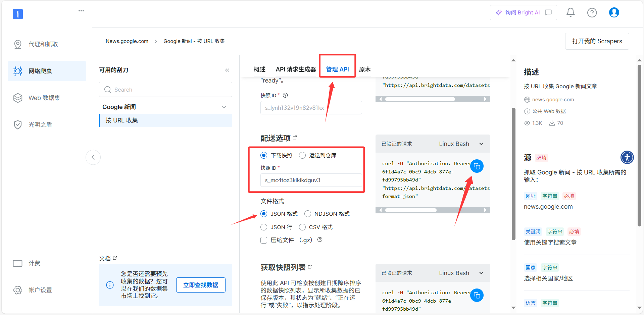Enable the 压缩文件 (.gz) checkbox

(x=264, y=240)
